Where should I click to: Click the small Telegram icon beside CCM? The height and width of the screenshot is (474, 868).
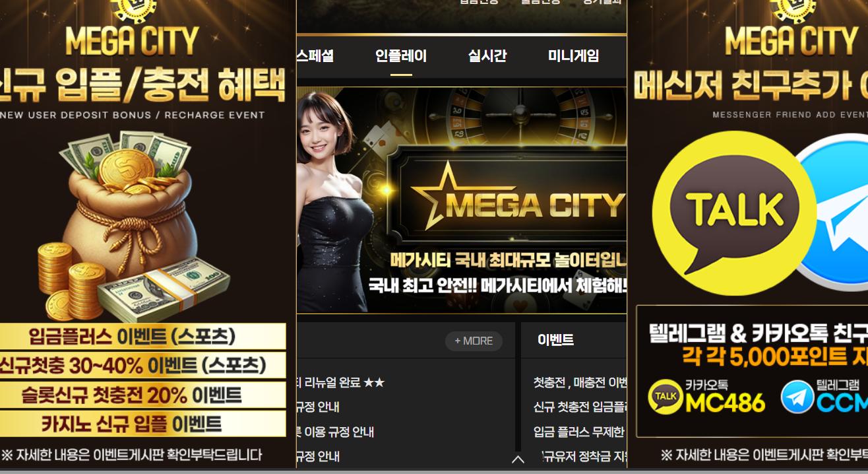click(797, 397)
